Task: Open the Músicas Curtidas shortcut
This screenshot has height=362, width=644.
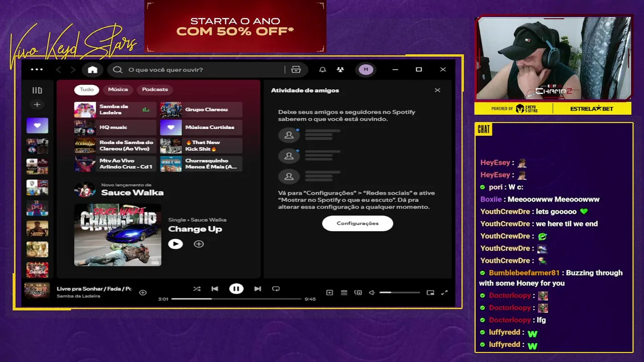Action: (x=201, y=128)
